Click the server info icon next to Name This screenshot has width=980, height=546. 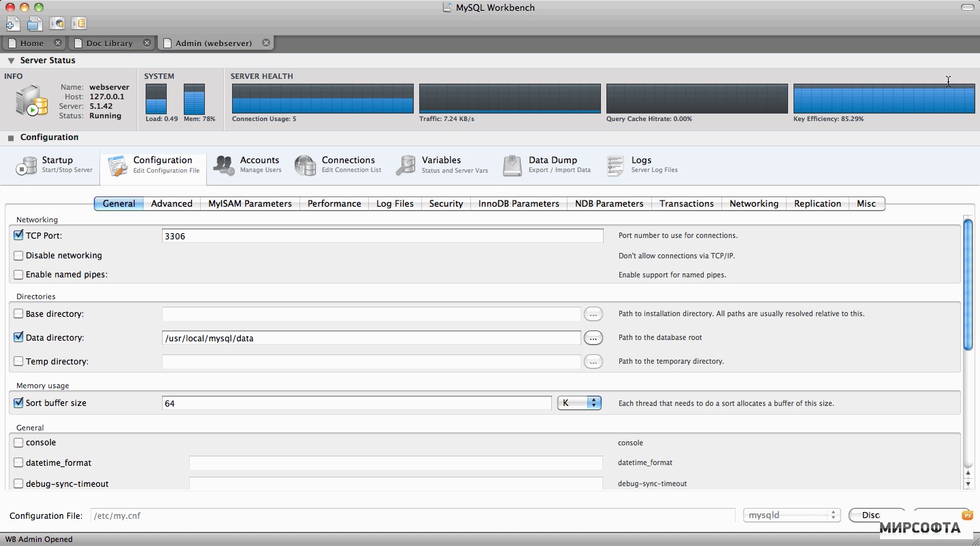tap(31, 101)
